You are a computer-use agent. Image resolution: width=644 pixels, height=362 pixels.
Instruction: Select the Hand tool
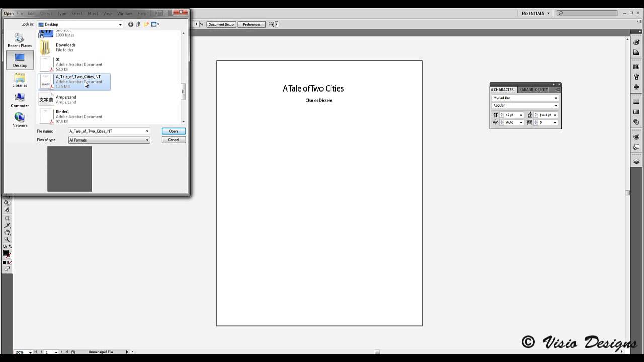pos(7,232)
